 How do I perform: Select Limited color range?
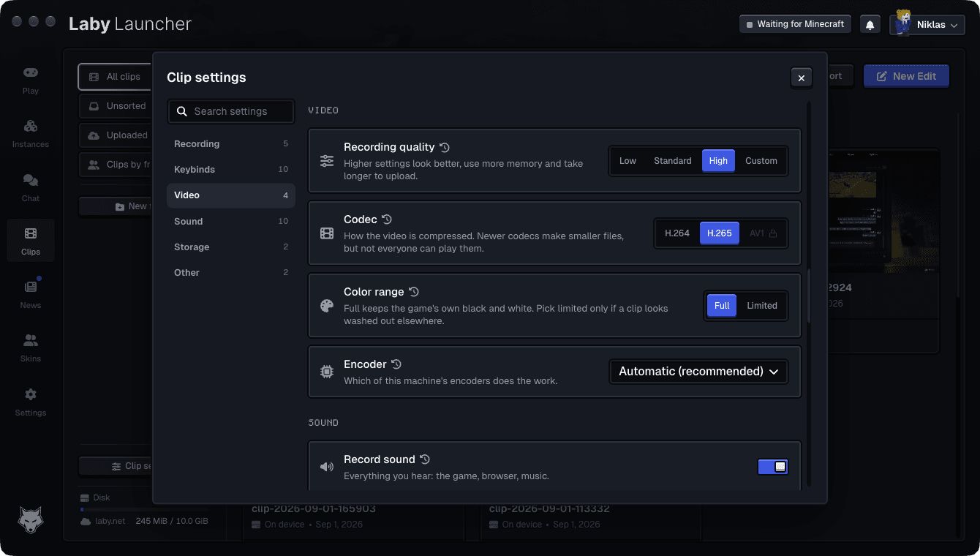click(x=762, y=306)
